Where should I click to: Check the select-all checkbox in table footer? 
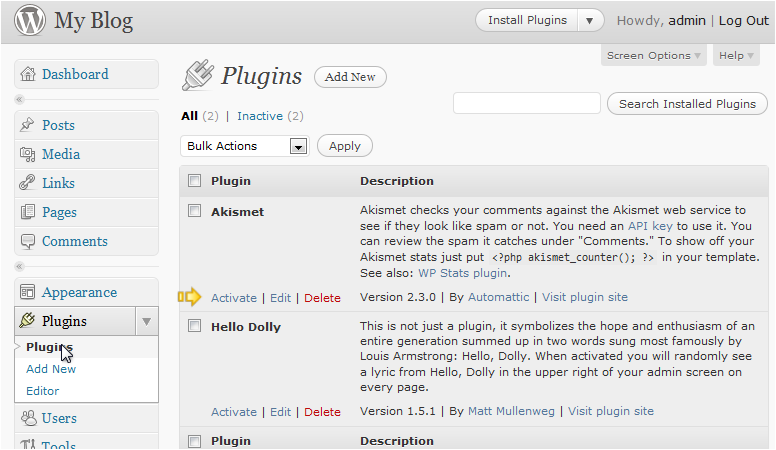tap(194, 441)
